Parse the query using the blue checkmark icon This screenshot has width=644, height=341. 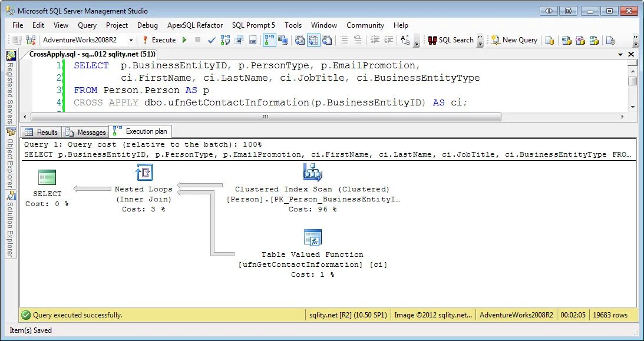click(x=210, y=40)
